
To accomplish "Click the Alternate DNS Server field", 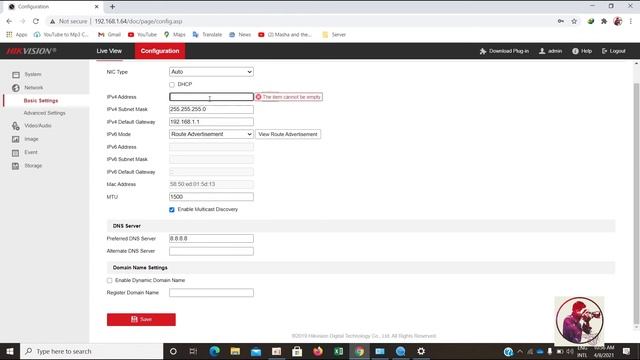I will tap(211, 251).
